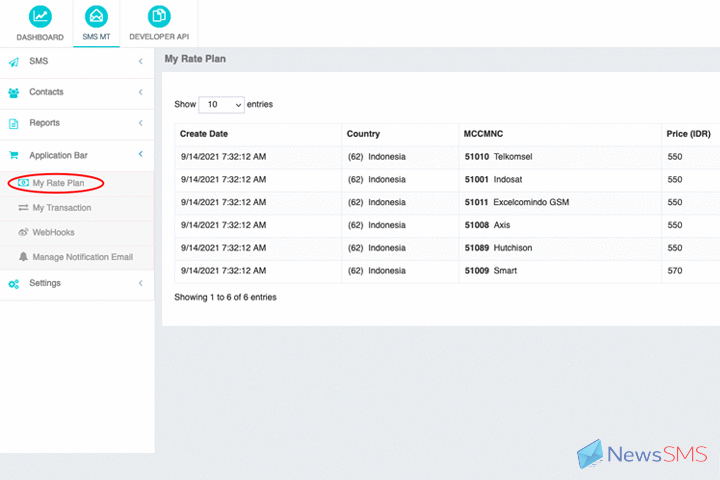The image size is (720, 480).
Task: Sort by Create Date column header
Action: tap(204, 134)
